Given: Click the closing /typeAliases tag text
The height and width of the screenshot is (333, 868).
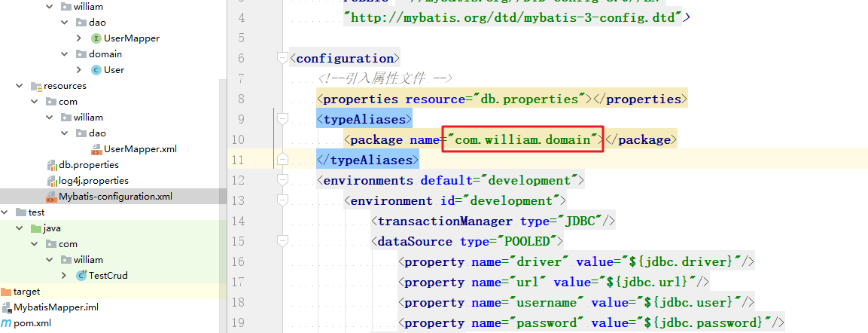Looking at the screenshot, I should (x=367, y=160).
